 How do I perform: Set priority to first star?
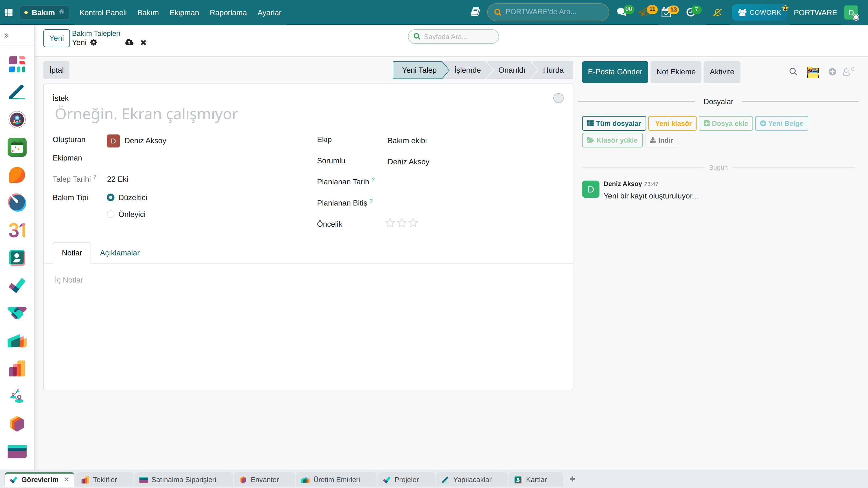click(390, 223)
